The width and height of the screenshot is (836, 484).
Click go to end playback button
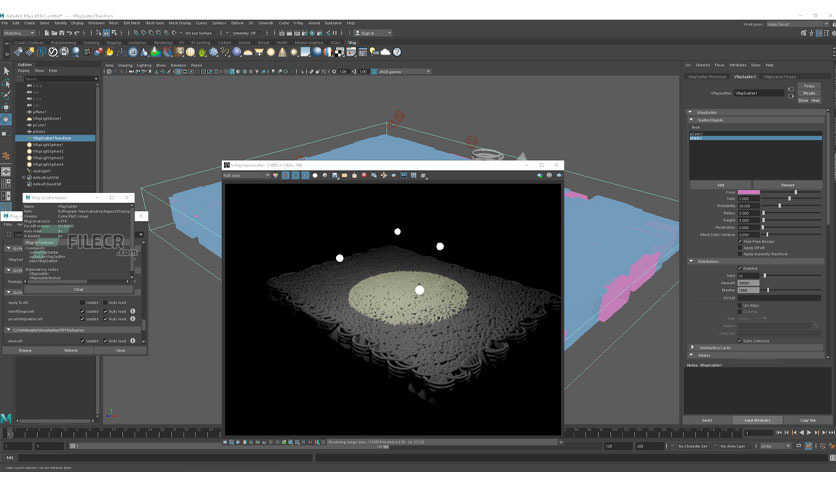(832, 432)
